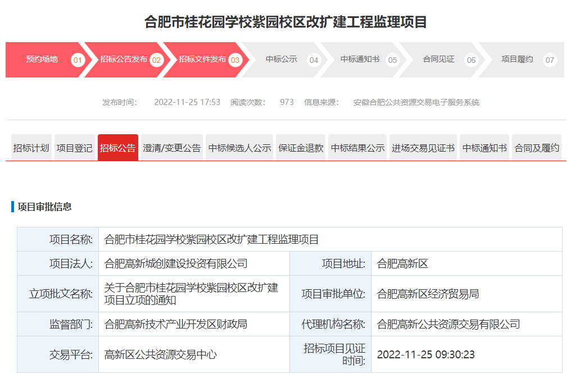Click the 项目审批信息 section heading
Image resolution: width=571 pixels, height=392 pixels.
point(44,207)
